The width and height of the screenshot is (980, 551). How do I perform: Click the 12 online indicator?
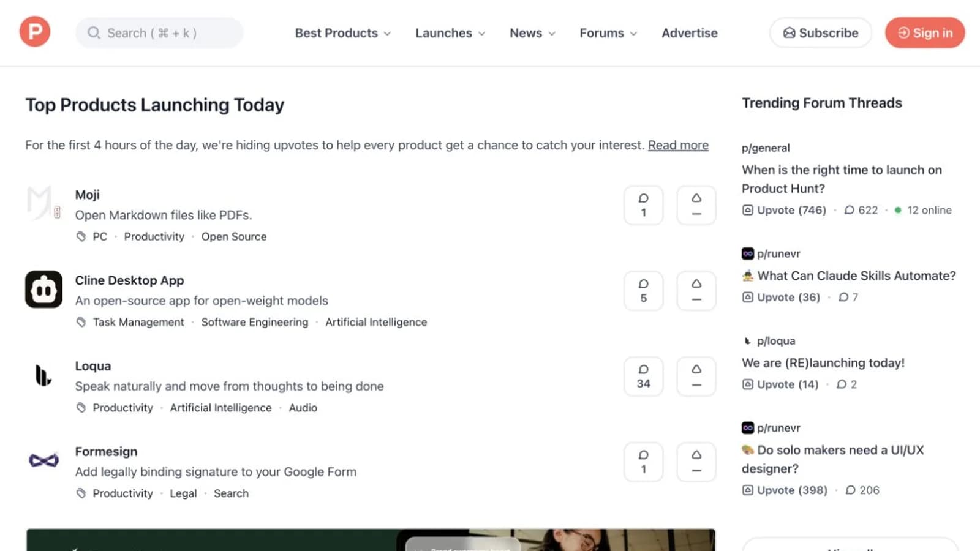coord(923,210)
